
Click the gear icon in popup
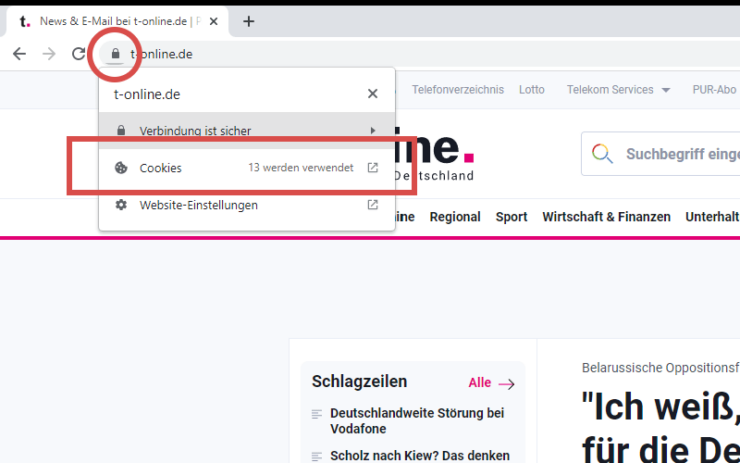(121, 205)
